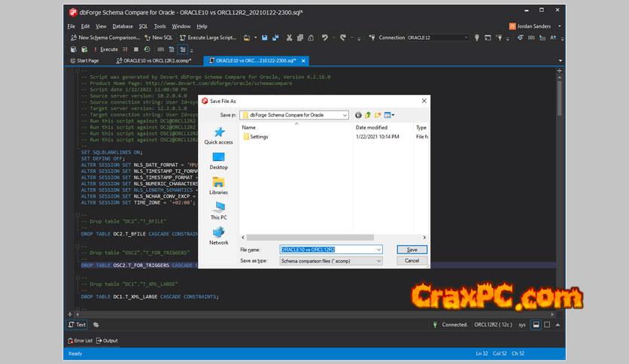629x364 pixels.
Task: Go up one level in the save dialog
Action: coord(368,115)
